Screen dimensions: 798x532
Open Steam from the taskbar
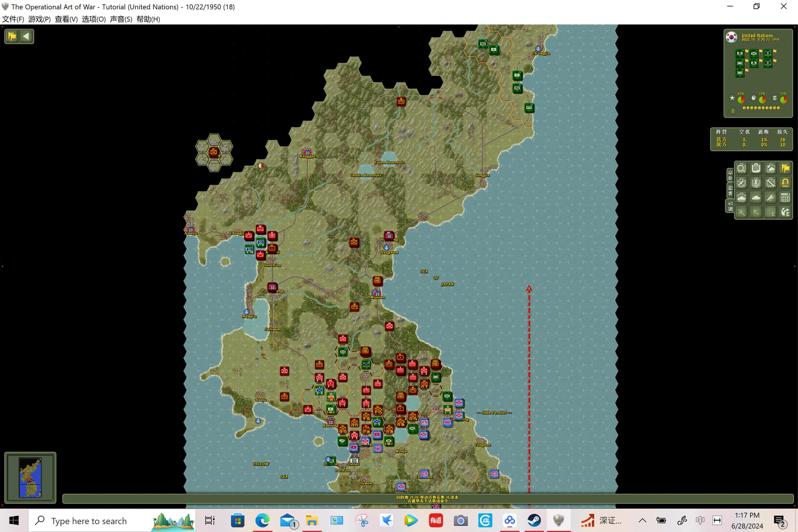pyautogui.click(x=534, y=520)
